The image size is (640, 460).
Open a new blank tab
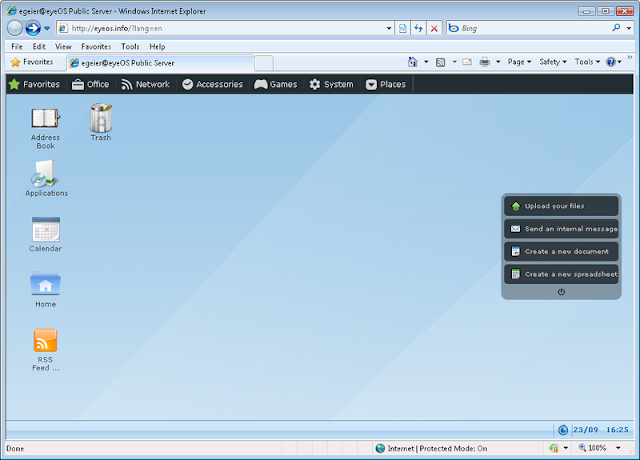(264, 63)
